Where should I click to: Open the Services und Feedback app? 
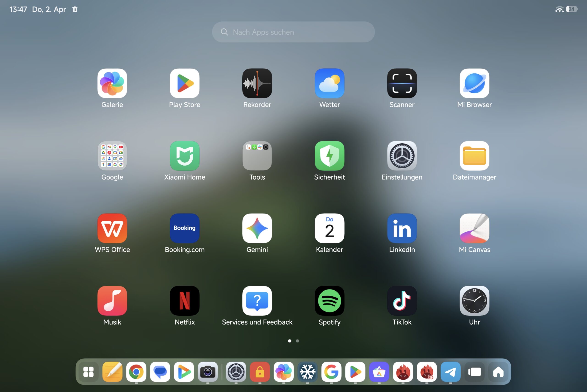click(x=257, y=300)
